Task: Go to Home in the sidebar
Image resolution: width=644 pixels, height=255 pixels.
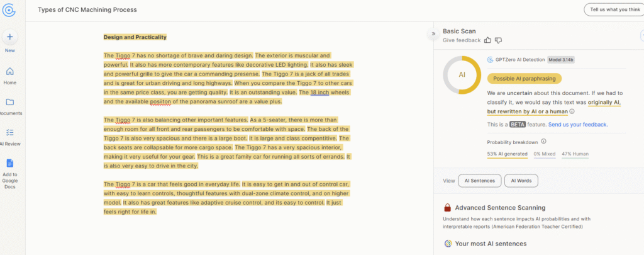Action: (x=10, y=71)
